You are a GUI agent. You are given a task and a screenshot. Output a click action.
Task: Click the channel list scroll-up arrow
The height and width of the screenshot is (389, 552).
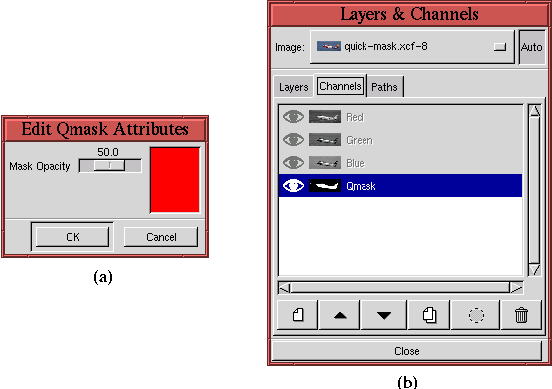[535, 111]
